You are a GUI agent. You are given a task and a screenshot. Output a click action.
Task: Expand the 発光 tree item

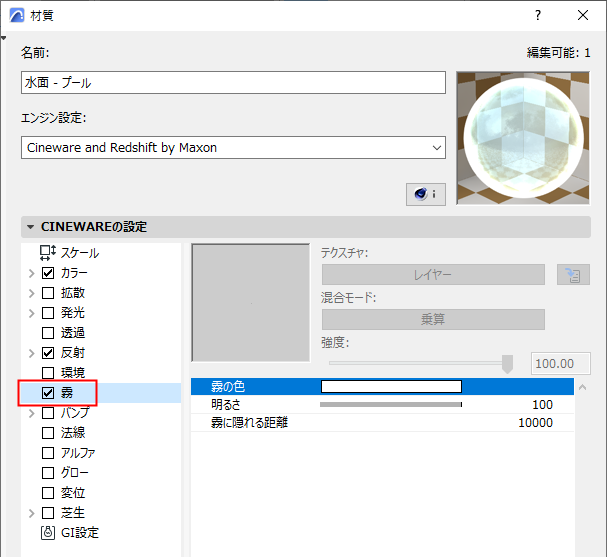(x=32, y=313)
